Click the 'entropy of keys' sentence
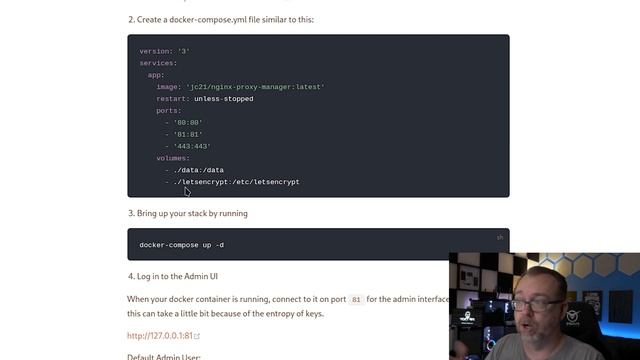 tap(225, 314)
